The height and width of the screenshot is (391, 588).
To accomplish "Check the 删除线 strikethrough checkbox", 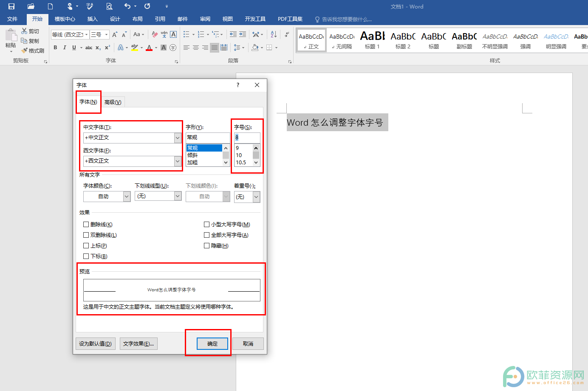I will click(x=86, y=224).
